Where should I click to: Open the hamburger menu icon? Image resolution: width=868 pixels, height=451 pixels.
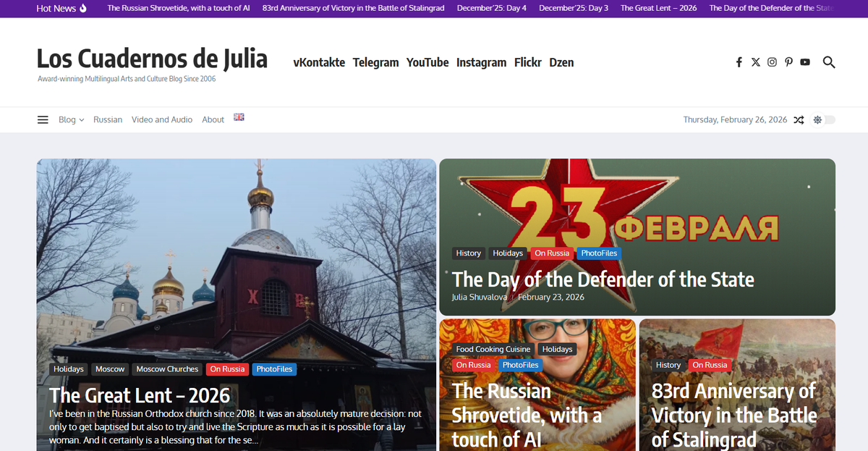(x=42, y=119)
